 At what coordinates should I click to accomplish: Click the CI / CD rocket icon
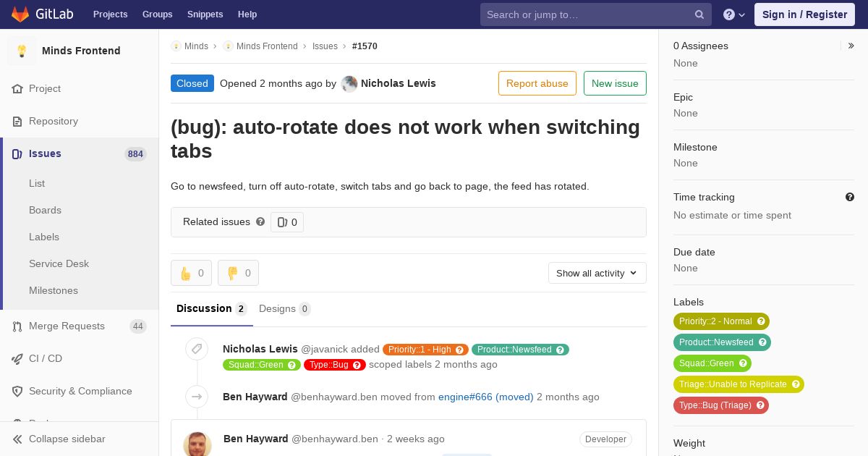17,358
